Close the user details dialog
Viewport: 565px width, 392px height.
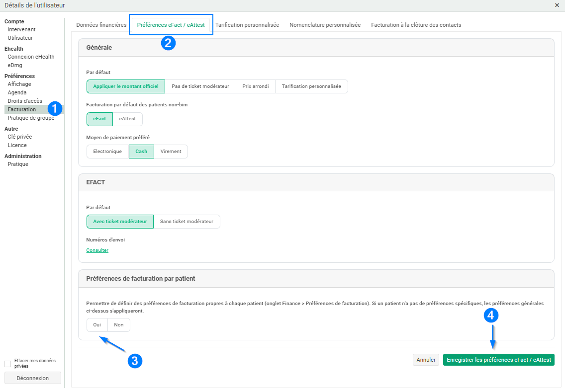pos(557,5)
